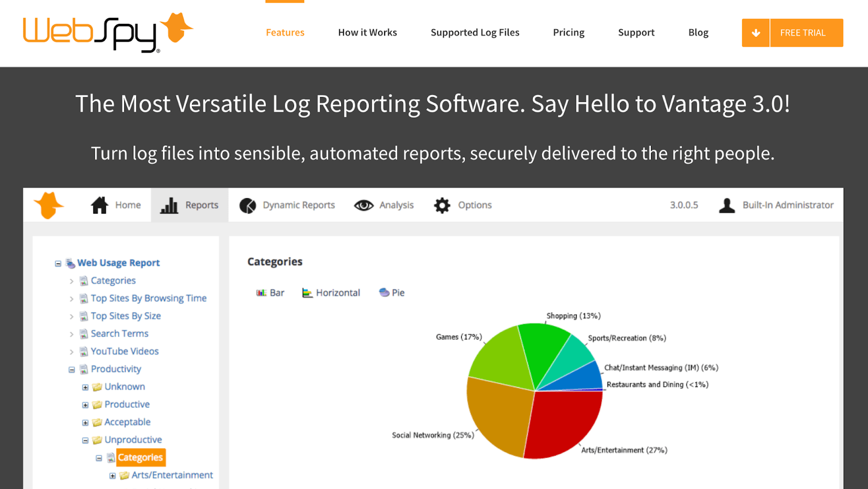Click the Built-In Administrator user icon
Viewport: 868px width, 489px height.
[727, 205]
